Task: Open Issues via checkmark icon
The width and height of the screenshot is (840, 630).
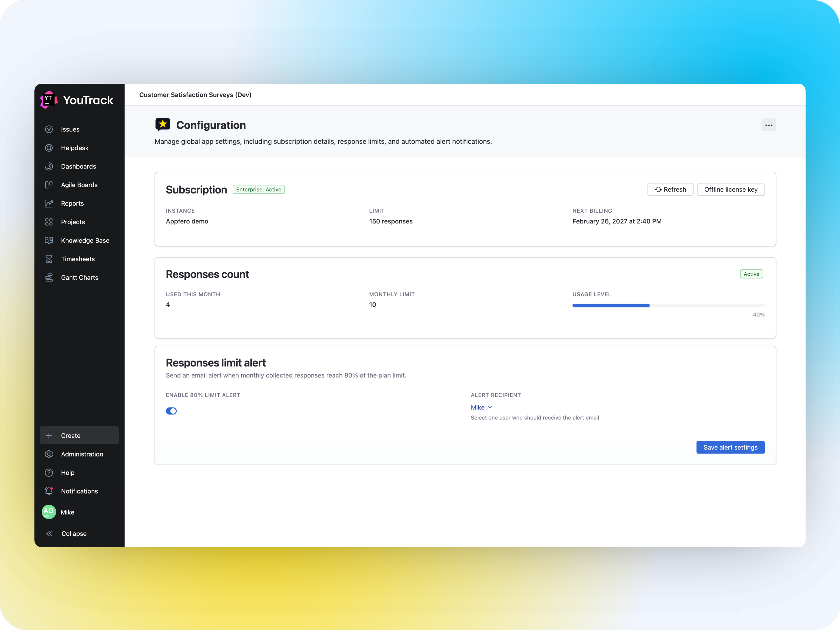Action: click(49, 129)
